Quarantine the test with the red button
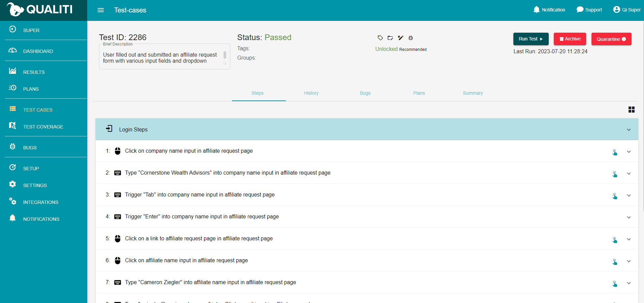 pos(611,39)
